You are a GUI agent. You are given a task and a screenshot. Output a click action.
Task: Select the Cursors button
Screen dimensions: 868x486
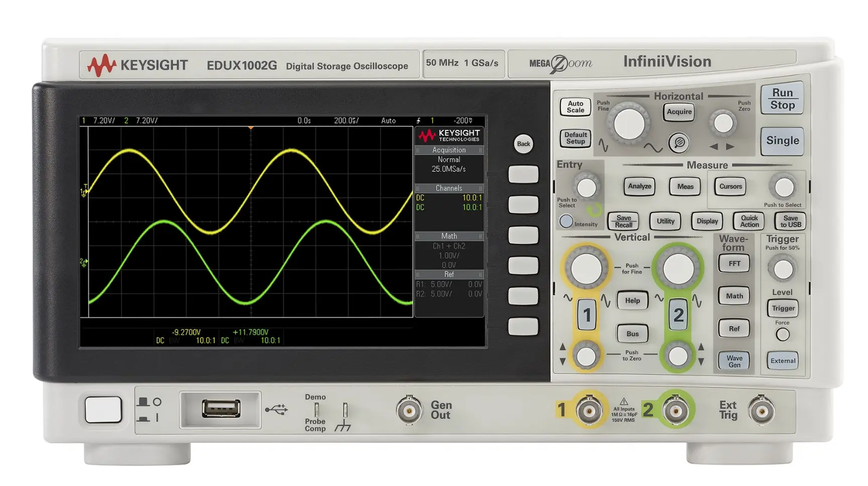pos(730,186)
